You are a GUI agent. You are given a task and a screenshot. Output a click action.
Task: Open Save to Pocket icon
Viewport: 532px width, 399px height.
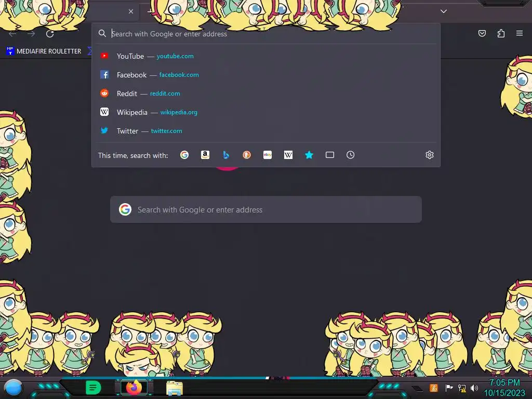482,33
